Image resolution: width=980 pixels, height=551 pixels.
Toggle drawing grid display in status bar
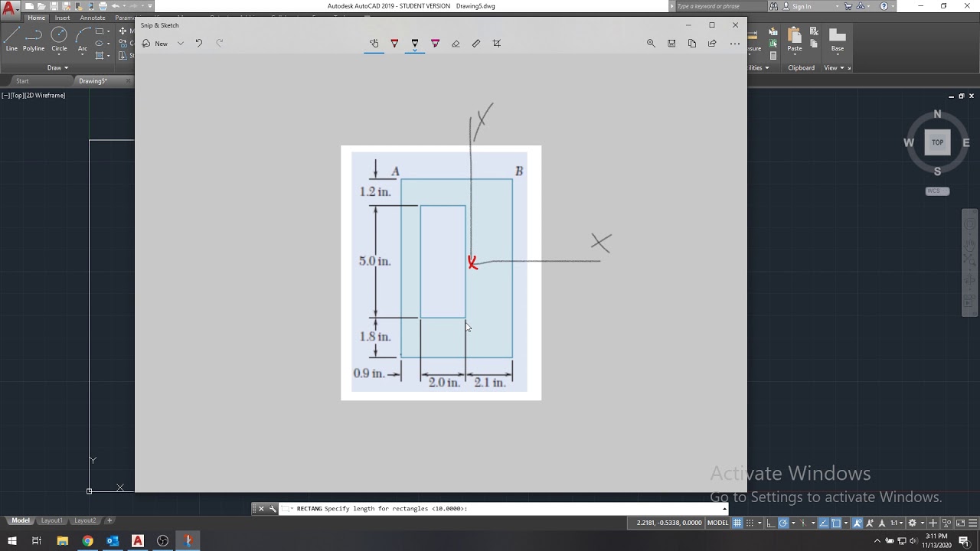pos(737,523)
